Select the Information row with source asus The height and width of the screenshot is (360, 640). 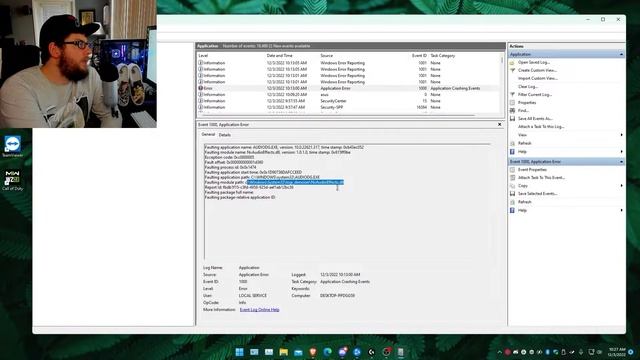click(x=348, y=94)
